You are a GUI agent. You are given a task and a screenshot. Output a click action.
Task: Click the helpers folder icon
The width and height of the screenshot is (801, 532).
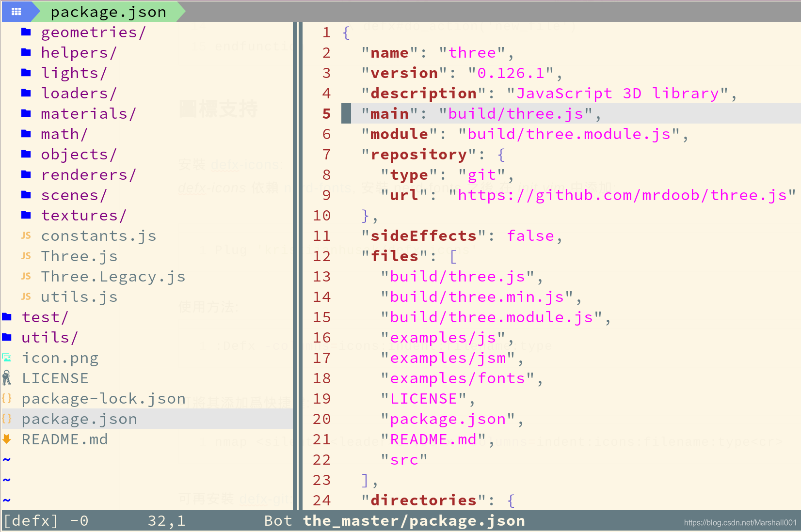pos(26,53)
